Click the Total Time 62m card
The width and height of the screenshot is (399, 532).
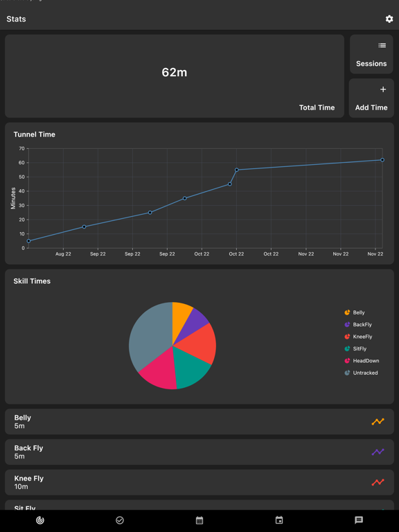point(175,76)
